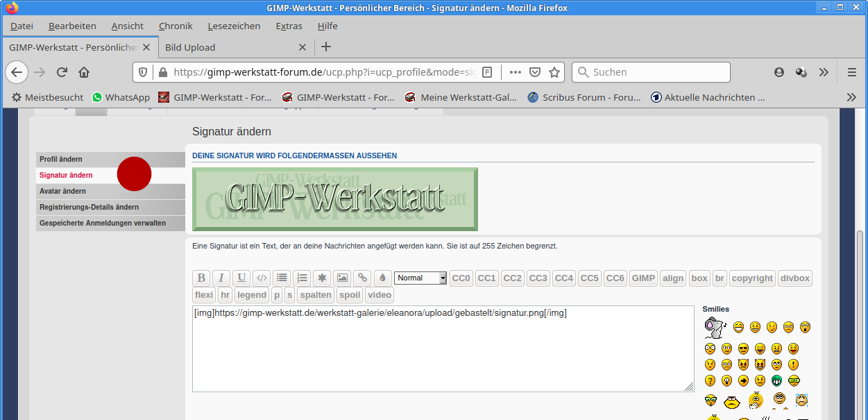This screenshot has height=420, width=868.
Task: Expand the bookmarks toolbar overflow chevron
Action: point(852,98)
